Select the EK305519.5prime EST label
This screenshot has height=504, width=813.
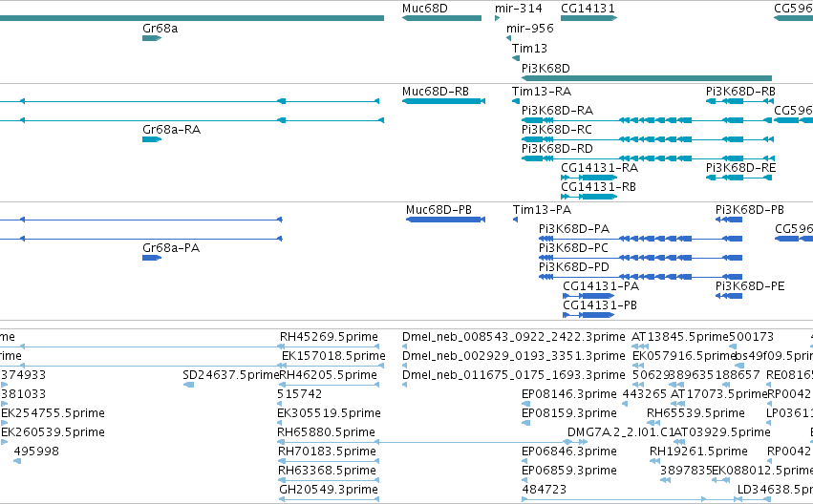click(x=329, y=413)
